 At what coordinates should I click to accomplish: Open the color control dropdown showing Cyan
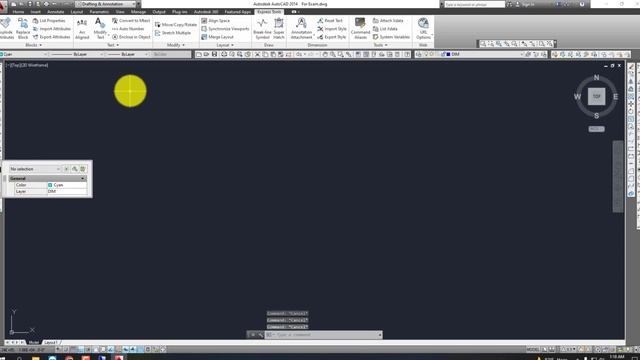24,54
